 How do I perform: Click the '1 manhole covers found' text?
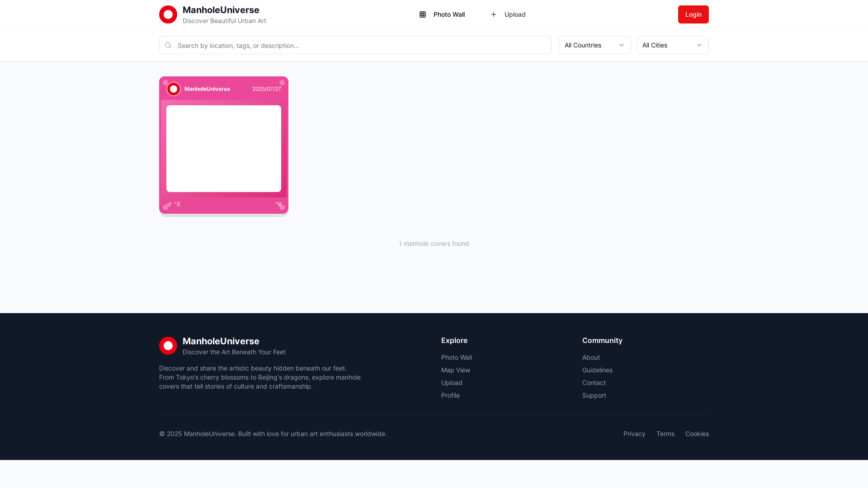(x=434, y=244)
